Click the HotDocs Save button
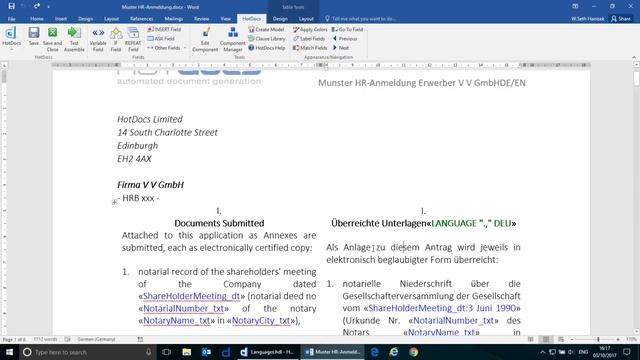This screenshot has width=640, height=360. pyautogui.click(x=34, y=36)
